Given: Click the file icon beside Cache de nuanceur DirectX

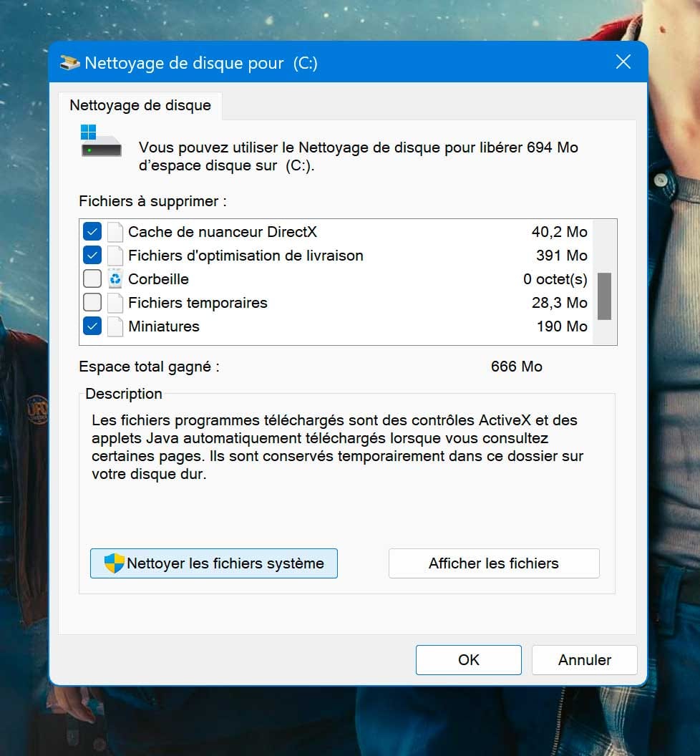Looking at the screenshot, I should (x=115, y=232).
